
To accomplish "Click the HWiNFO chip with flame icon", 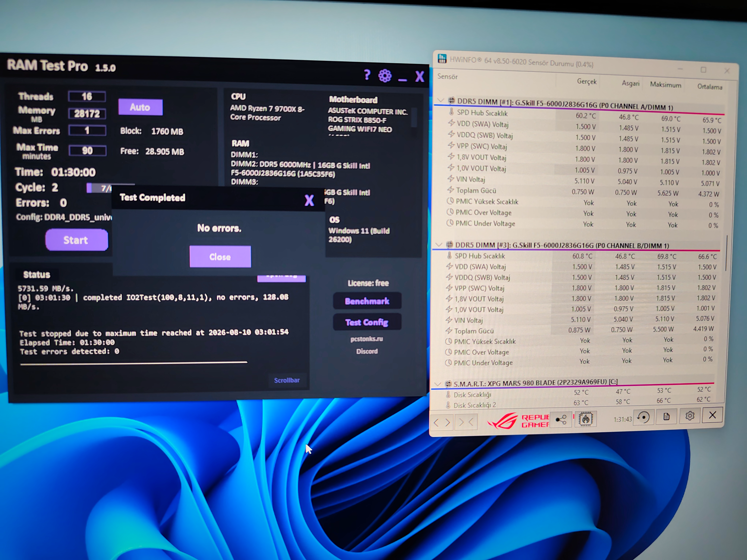I will pos(585,419).
